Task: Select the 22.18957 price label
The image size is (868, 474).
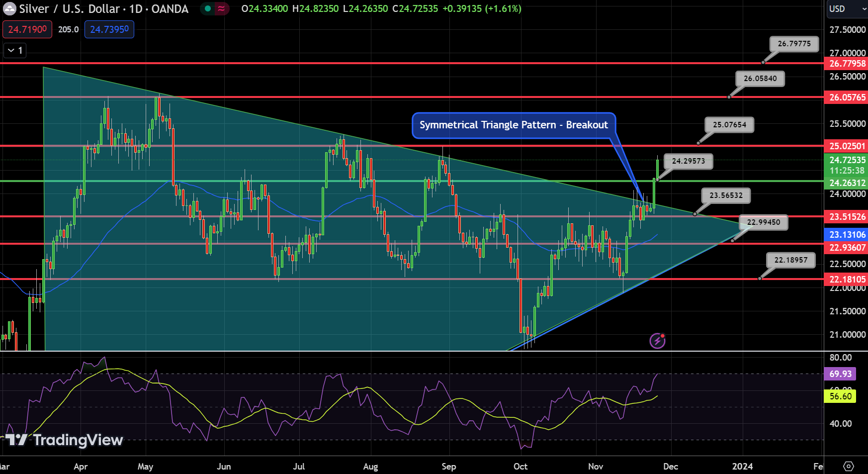Action: click(x=791, y=260)
